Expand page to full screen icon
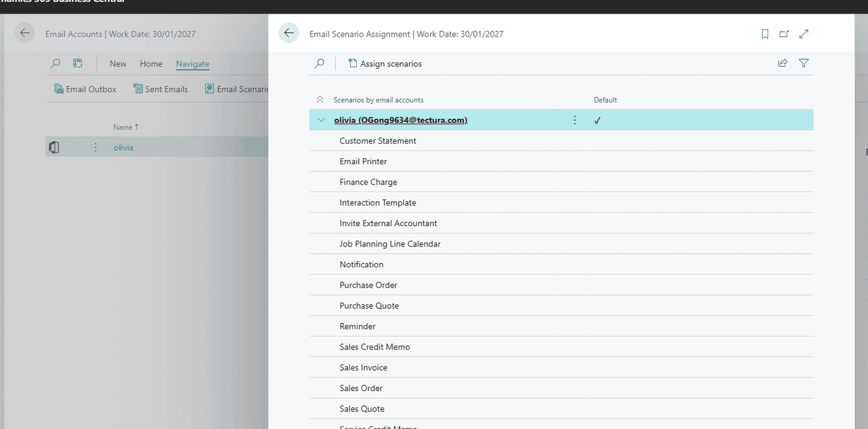This screenshot has width=868, height=429. (804, 33)
